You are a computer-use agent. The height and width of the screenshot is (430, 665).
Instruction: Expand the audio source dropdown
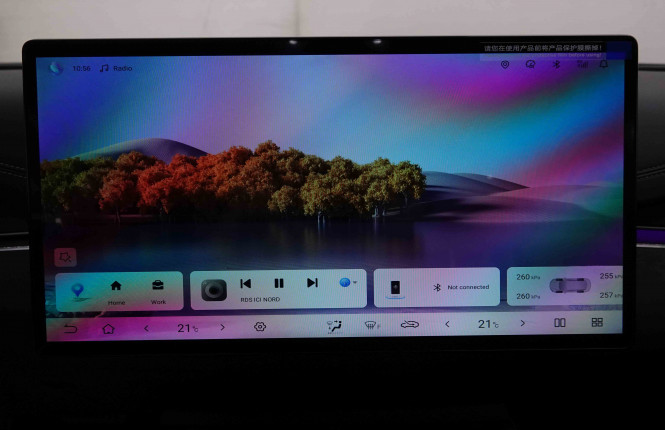(x=348, y=283)
